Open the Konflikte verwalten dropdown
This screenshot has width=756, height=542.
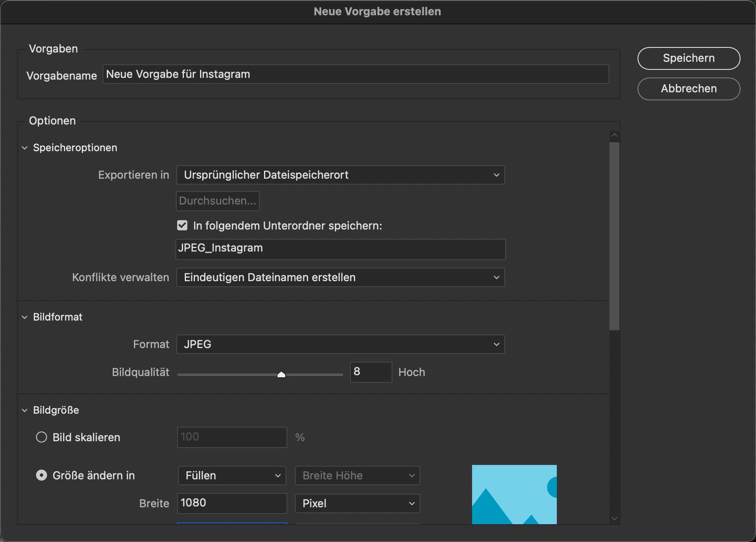340,277
